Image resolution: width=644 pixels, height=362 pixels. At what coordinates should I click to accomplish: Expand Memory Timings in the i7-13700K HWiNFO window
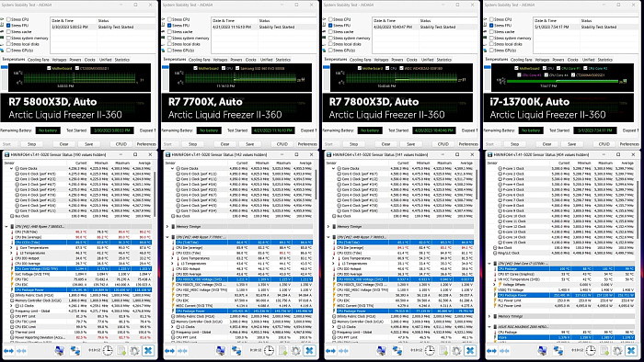(x=489, y=316)
